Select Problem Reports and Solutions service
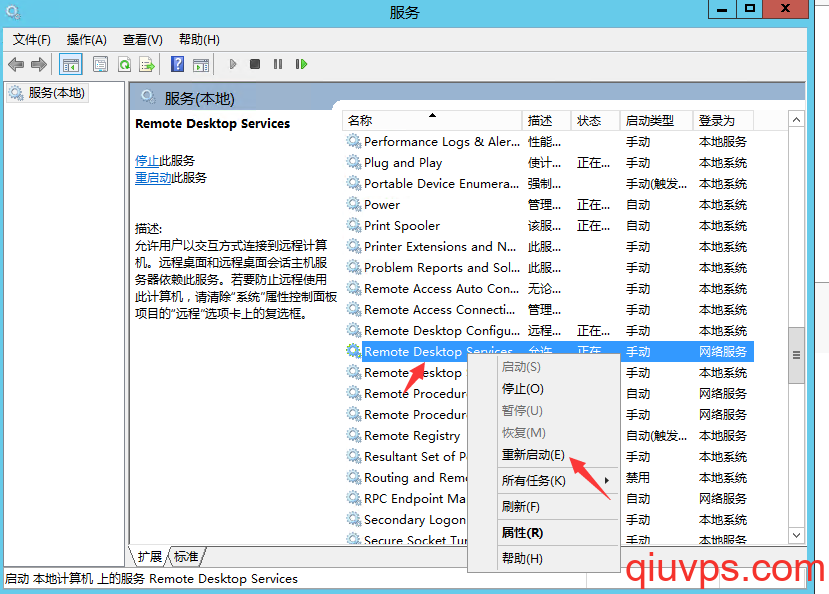Image resolution: width=829 pixels, height=594 pixels. pyautogui.click(x=548, y=267)
